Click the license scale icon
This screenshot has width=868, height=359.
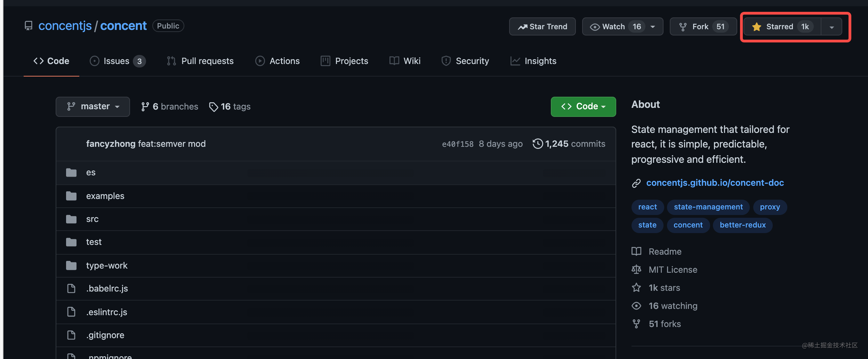coord(636,269)
